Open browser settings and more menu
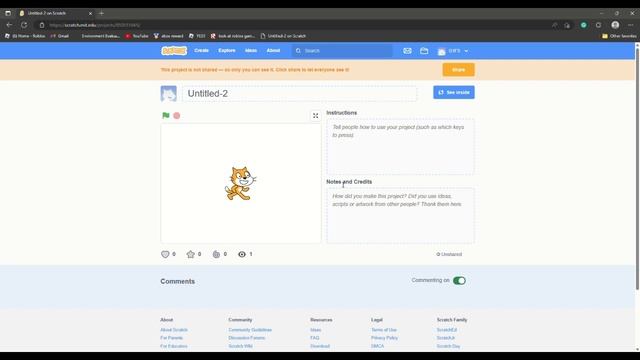This screenshot has width=640, height=360. [x=631, y=25]
